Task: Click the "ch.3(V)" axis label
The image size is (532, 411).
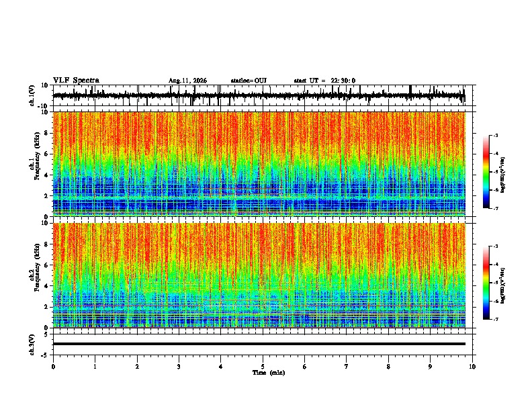Action: [x=32, y=345]
